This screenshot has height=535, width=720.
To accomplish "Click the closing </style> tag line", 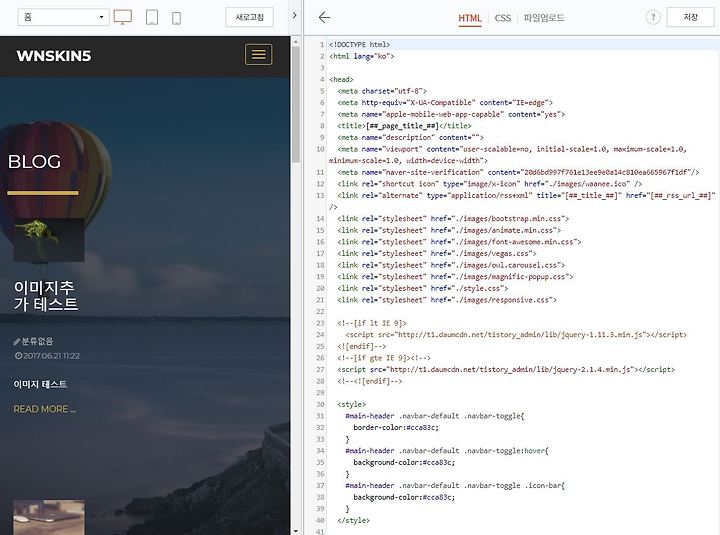I will (x=353, y=520).
